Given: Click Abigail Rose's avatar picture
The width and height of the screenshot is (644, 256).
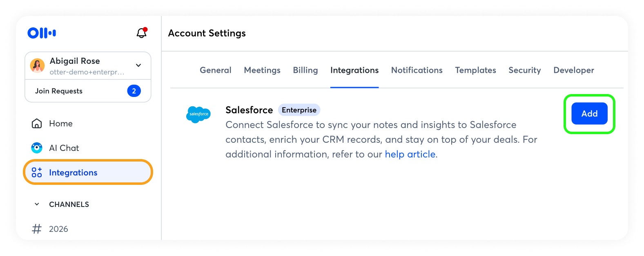Looking at the screenshot, I should 38,65.
